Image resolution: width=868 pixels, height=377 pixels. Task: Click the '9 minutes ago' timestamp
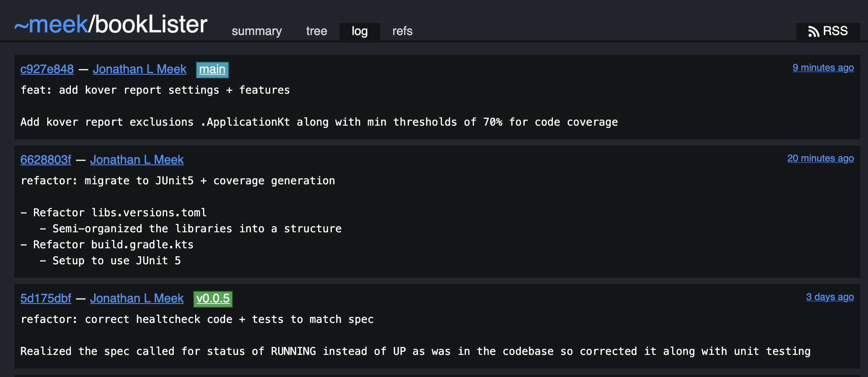(x=823, y=68)
